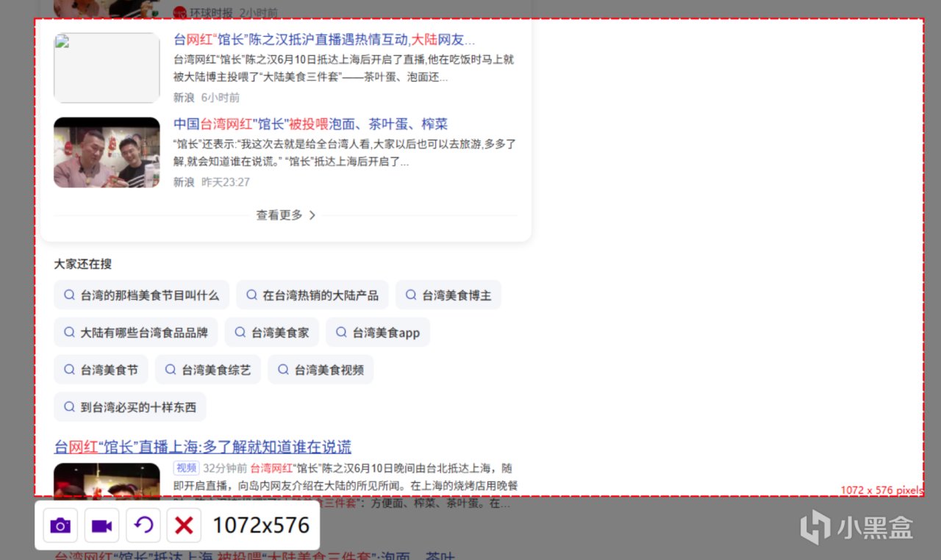Image resolution: width=941 pixels, height=560 pixels.
Task: Search suggestion 大陆有哪些台湾食品品牌
Action: pos(135,332)
